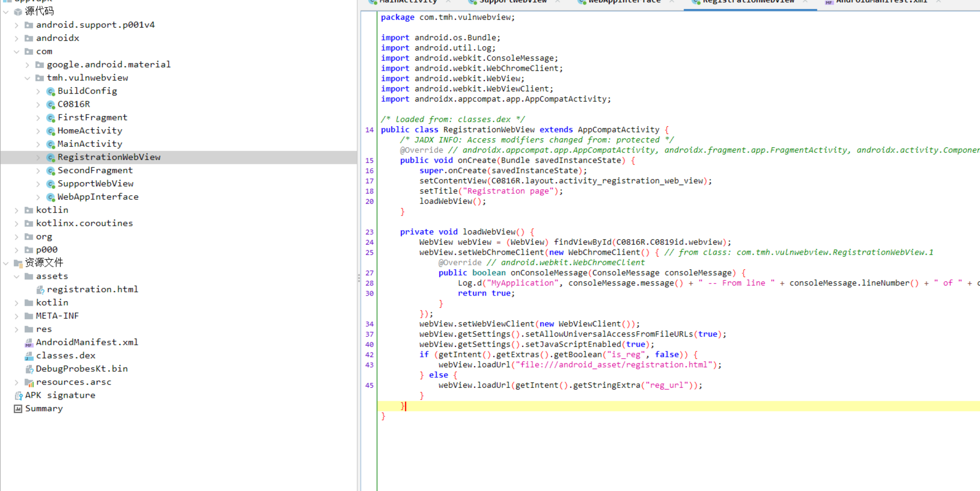Expand the res folder
This screenshot has height=491, width=980.
16,329
